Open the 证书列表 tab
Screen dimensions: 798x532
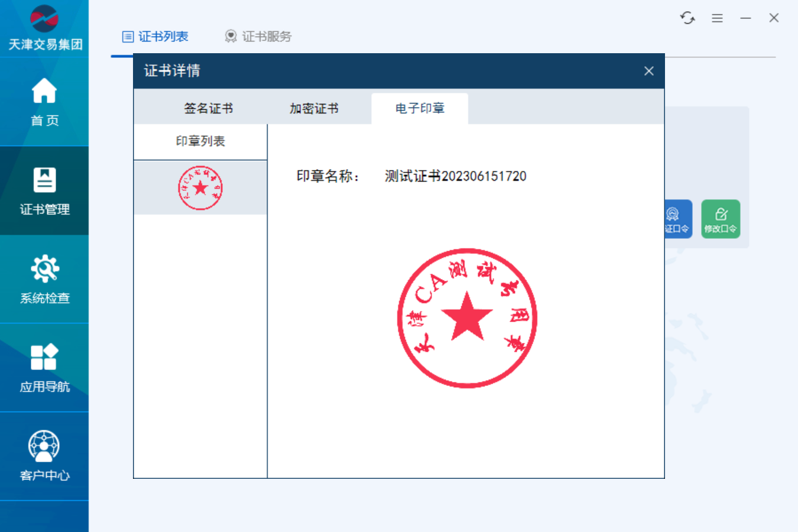click(x=155, y=37)
